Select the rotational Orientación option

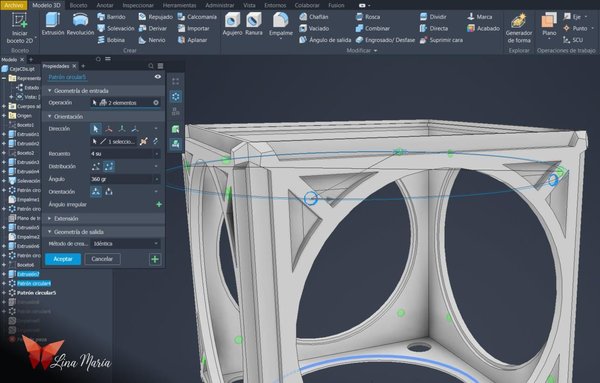(96, 192)
